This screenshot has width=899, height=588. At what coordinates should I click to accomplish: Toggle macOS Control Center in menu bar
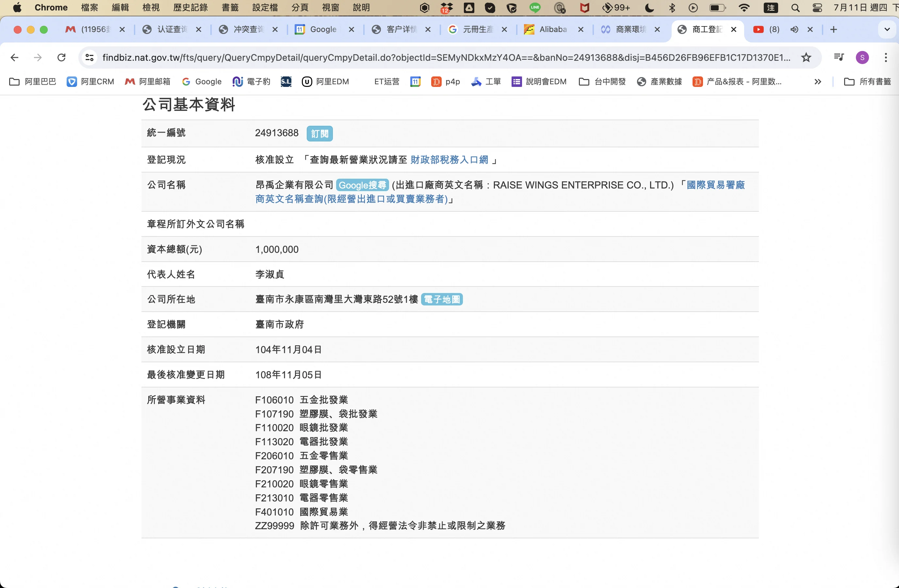tap(817, 8)
